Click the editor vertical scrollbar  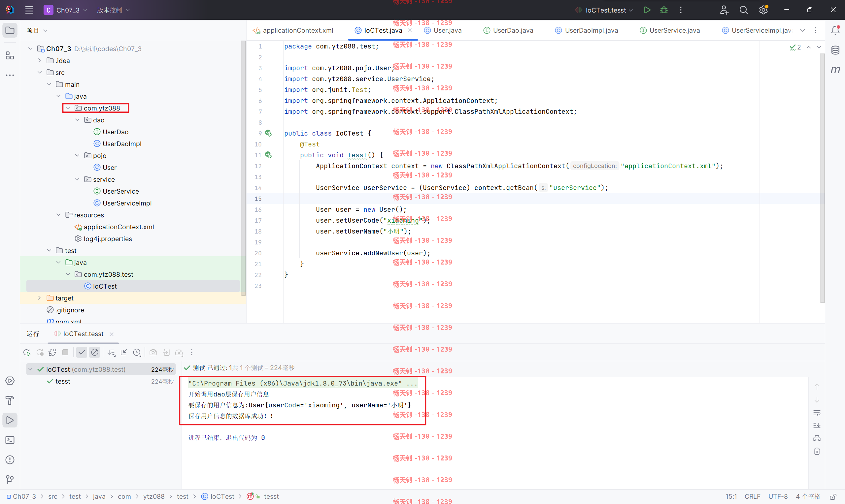(822, 178)
